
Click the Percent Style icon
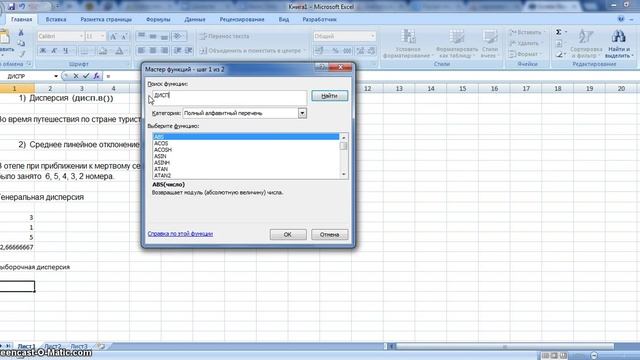336,51
